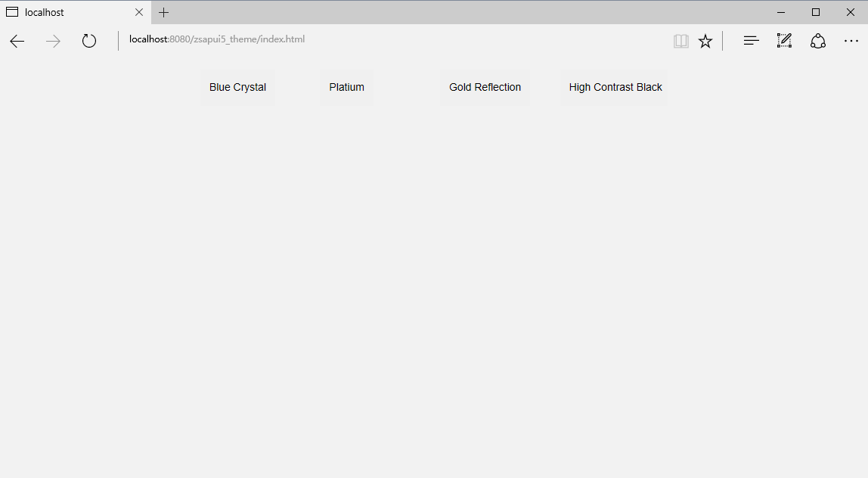The image size is (868, 478).
Task: Refresh the current page
Action: tap(88, 41)
